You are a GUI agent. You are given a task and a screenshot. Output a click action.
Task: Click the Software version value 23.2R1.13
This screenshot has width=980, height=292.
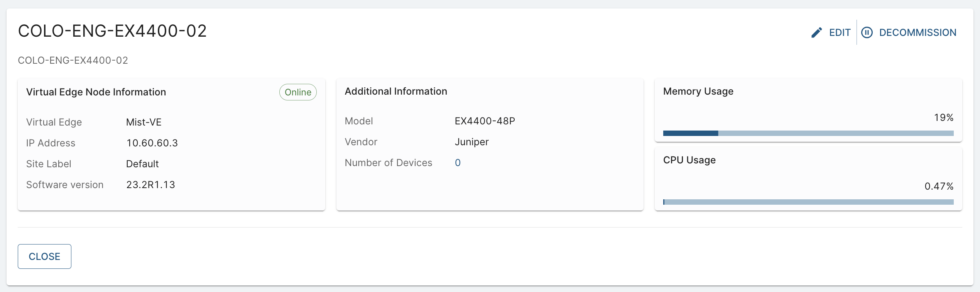[x=150, y=185]
